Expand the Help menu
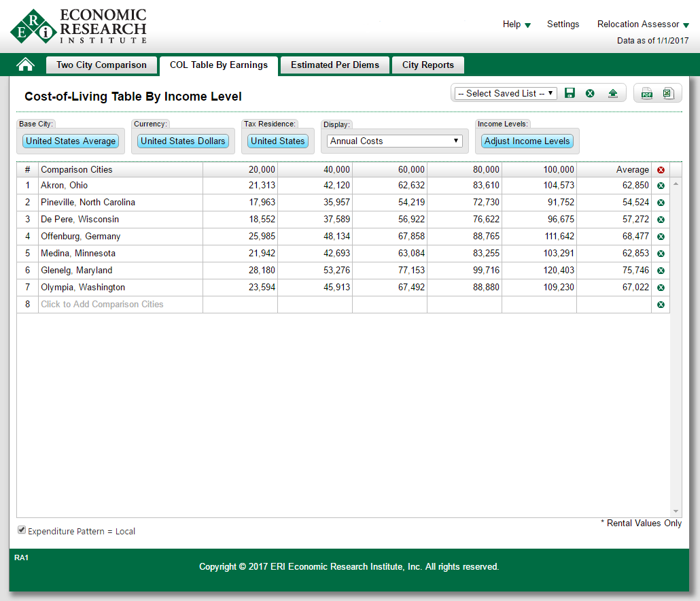 517,24
